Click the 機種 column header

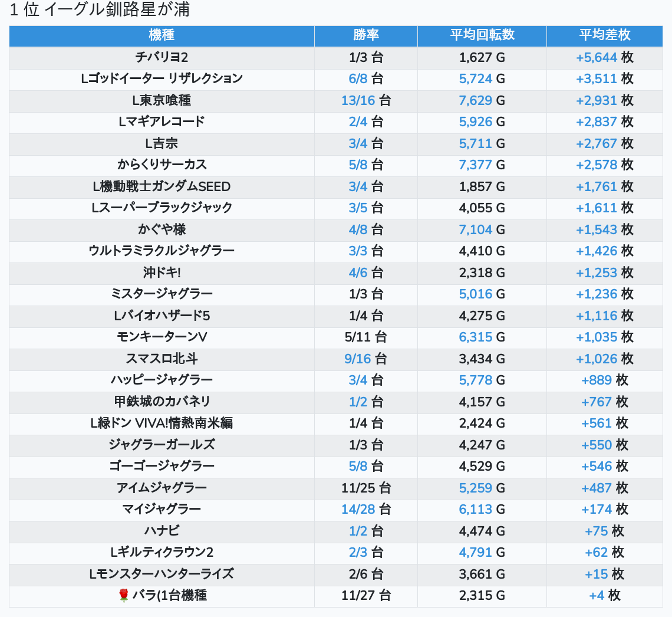pos(162,35)
